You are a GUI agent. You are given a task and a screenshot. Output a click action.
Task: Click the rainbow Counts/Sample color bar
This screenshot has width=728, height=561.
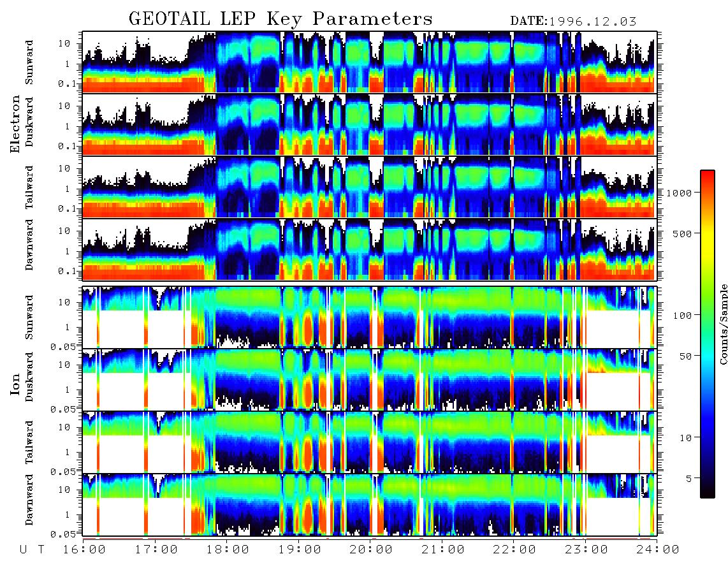(x=708, y=334)
